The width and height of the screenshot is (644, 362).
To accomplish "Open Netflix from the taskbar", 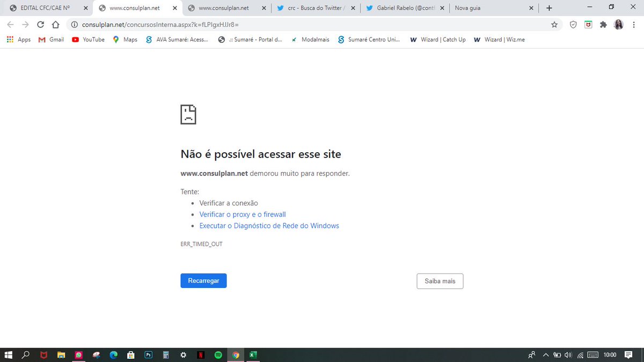I will pyautogui.click(x=200, y=354).
